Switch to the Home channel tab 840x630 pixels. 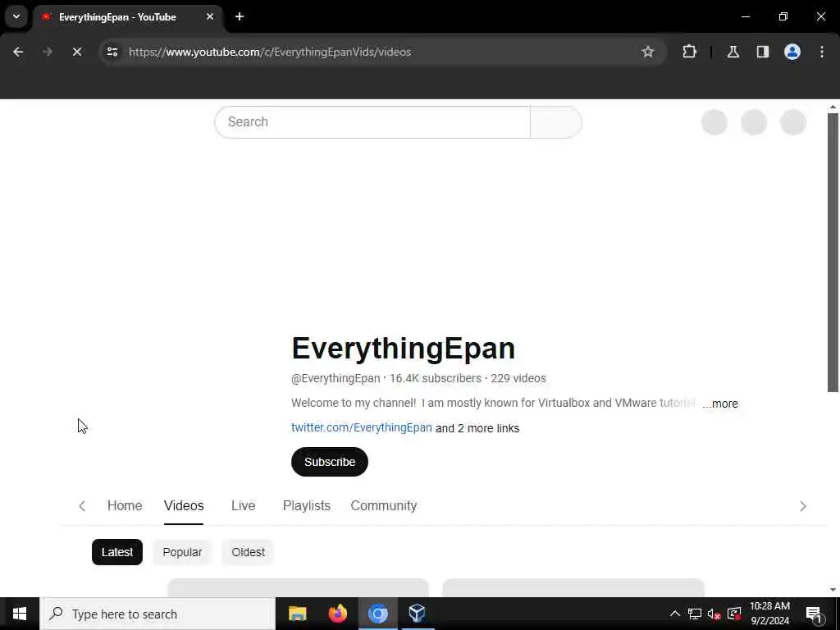[125, 505]
